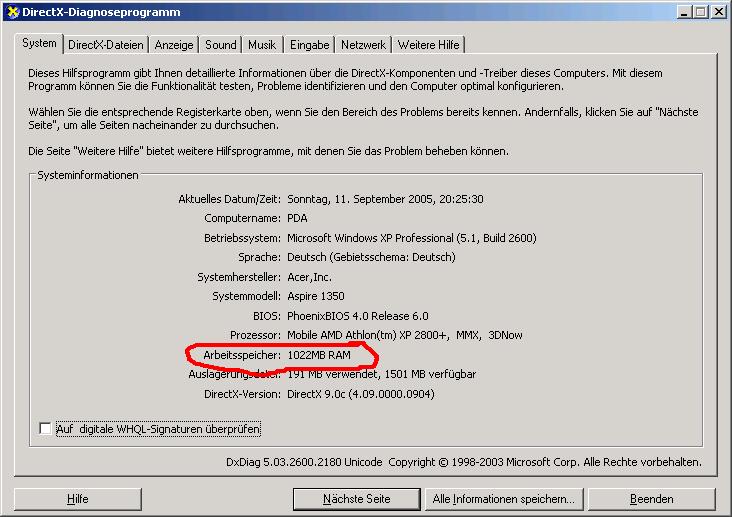Minimize the DirectX-Diagnoseprogramm window

click(x=684, y=12)
